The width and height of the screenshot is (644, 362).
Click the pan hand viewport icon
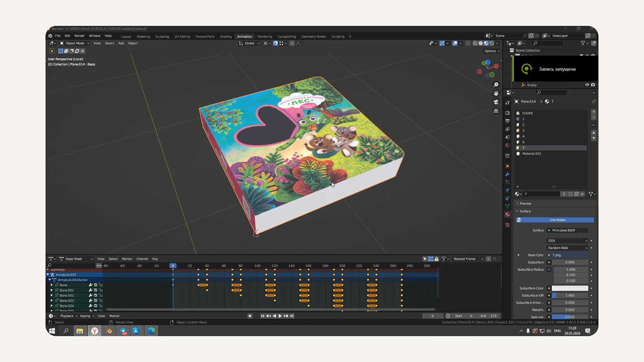(x=496, y=93)
